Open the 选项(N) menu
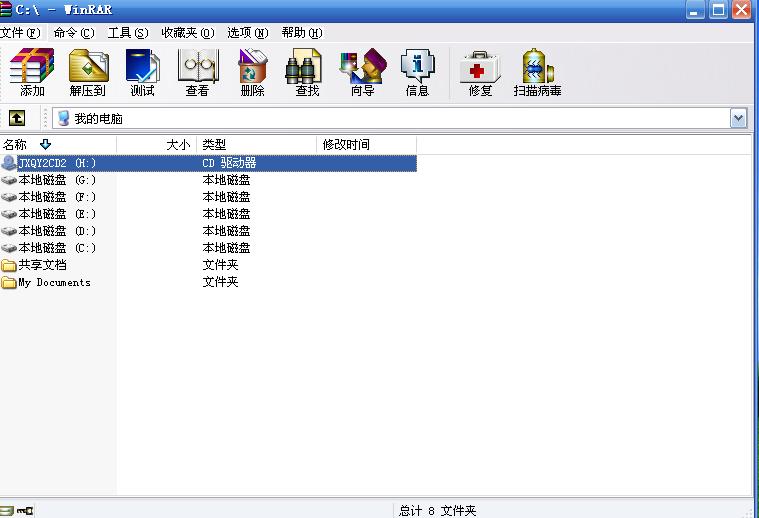 point(248,33)
